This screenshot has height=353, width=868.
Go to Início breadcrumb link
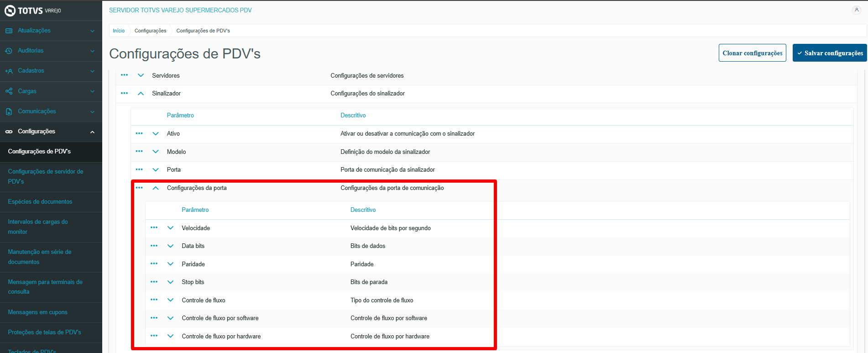[119, 31]
